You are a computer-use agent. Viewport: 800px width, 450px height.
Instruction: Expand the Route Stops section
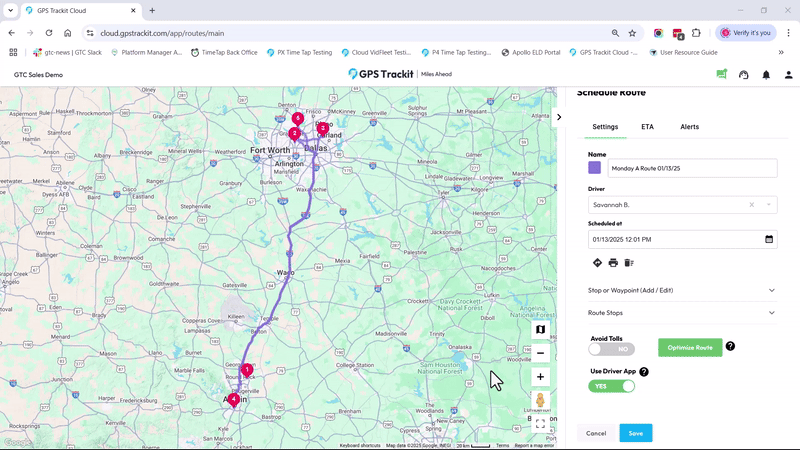[682, 313]
